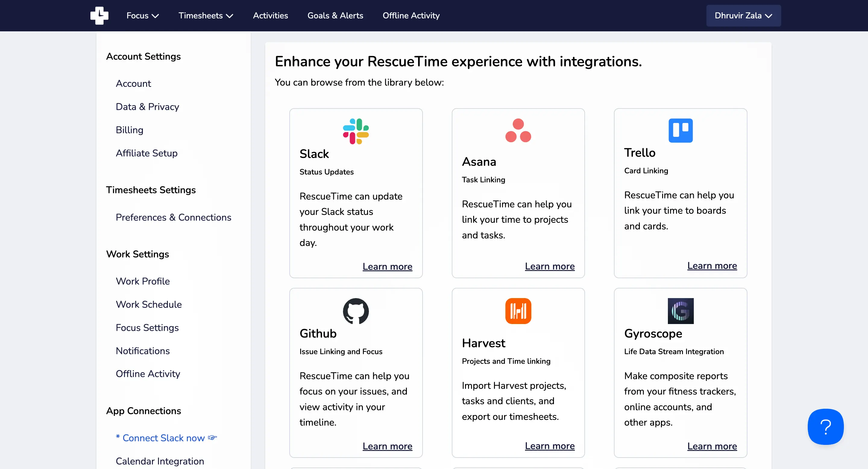The width and height of the screenshot is (868, 469).
Task: Open the help question mark bubble
Action: coord(825,427)
